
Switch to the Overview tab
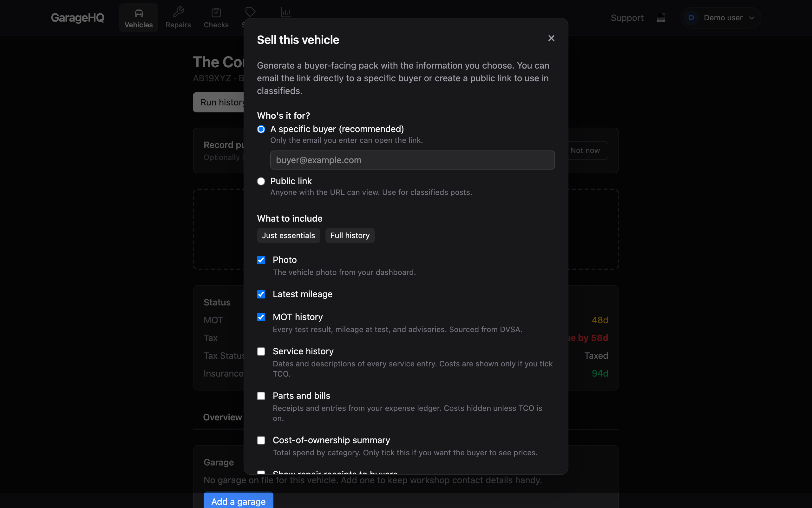222,417
